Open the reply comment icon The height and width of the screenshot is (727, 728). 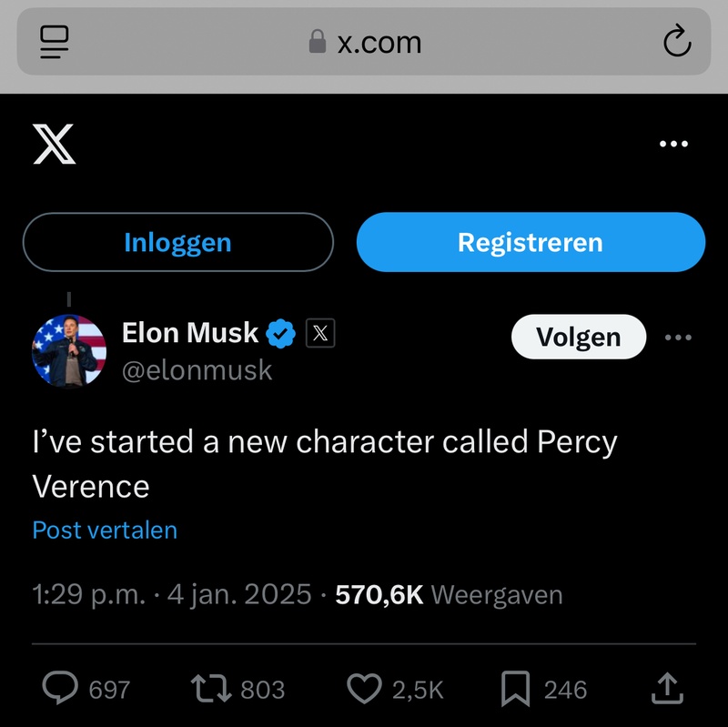pyautogui.click(x=60, y=689)
